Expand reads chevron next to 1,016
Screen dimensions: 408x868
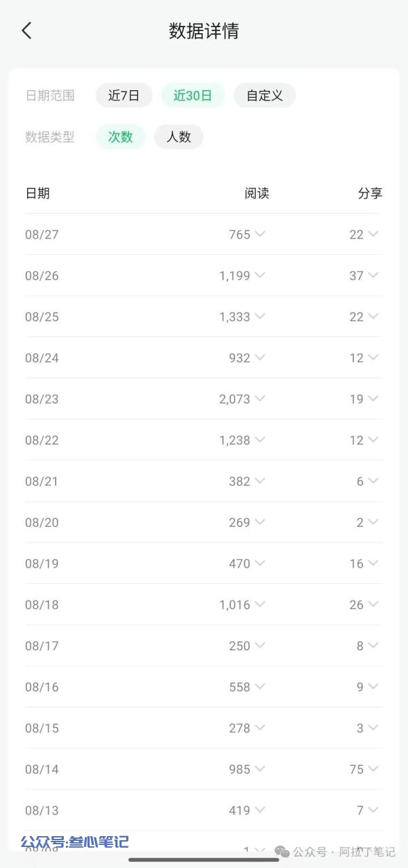tap(260, 604)
